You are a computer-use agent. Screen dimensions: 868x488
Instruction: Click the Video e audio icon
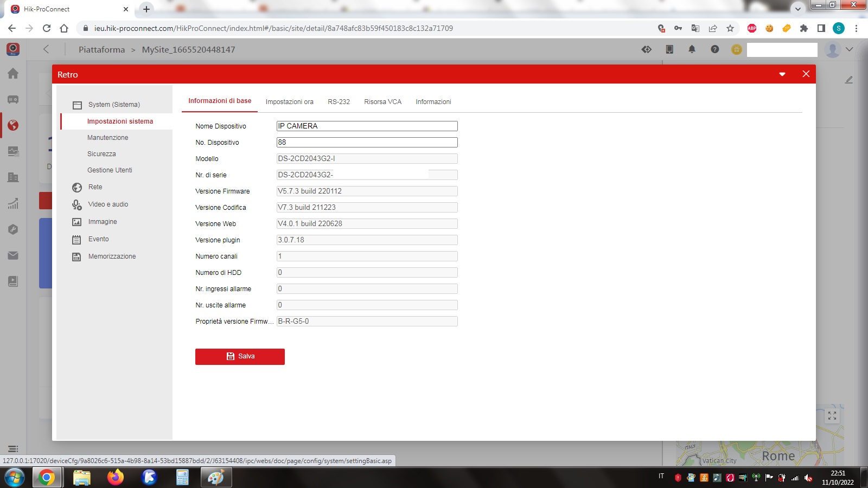(77, 205)
